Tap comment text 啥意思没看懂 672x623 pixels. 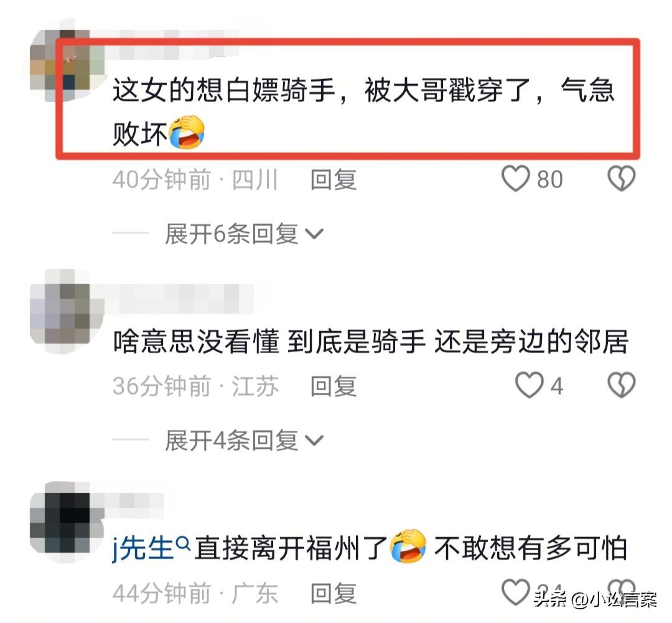196,342
